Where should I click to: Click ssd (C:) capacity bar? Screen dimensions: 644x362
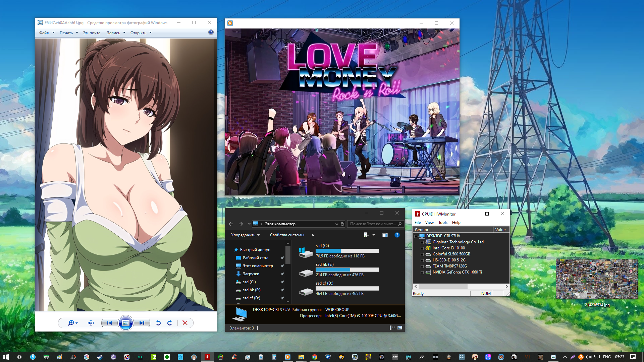pyautogui.click(x=347, y=251)
